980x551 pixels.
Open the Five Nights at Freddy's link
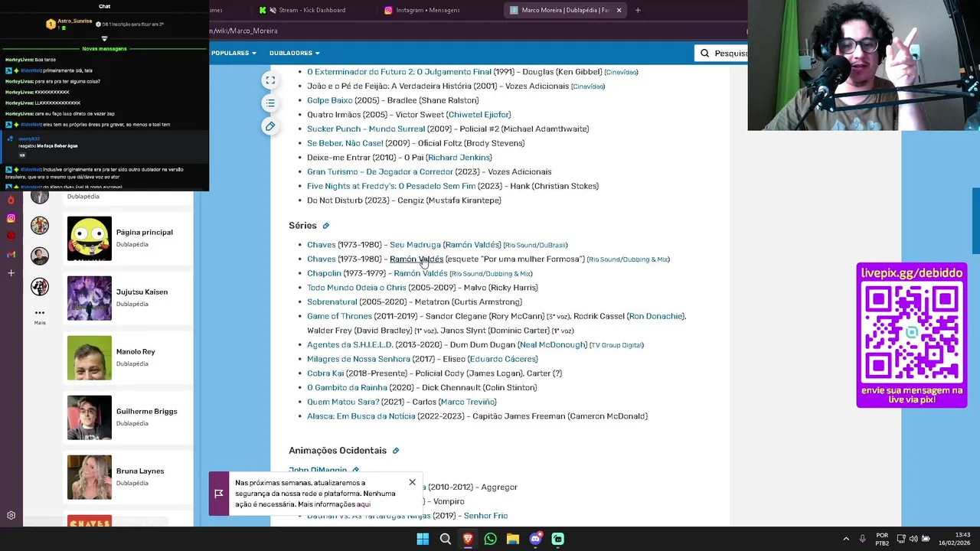[391, 186]
